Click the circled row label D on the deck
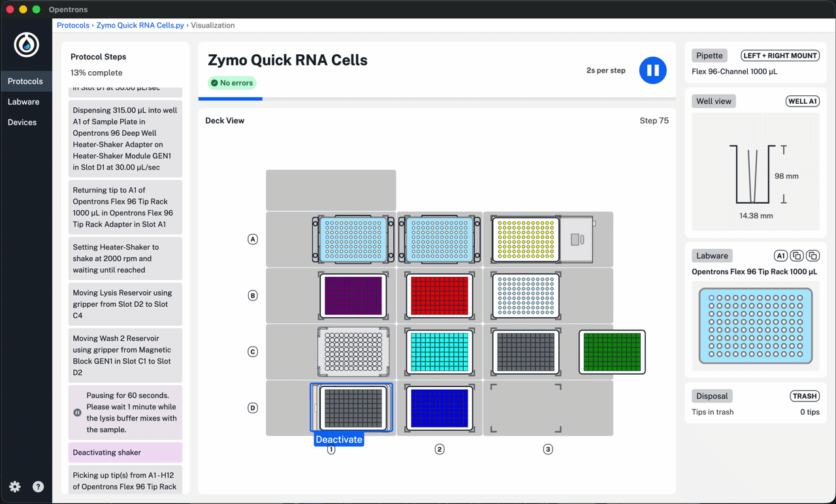 pyautogui.click(x=253, y=408)
